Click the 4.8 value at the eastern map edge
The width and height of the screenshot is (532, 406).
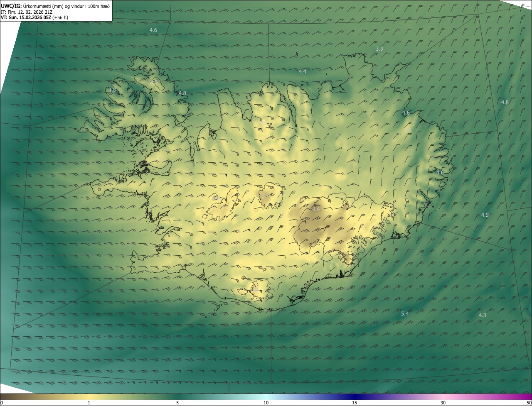point(505,103)
